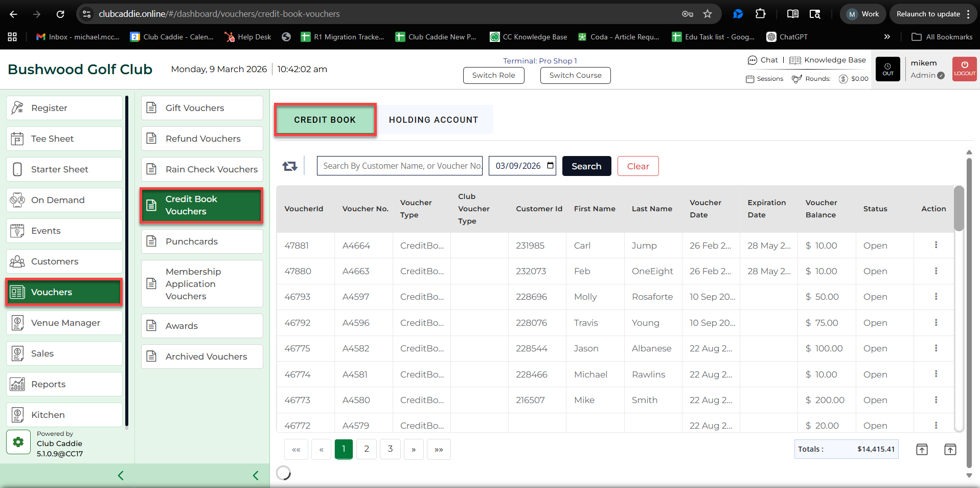Open action menu for Carl Jump voucher
Image resolution: width=980 pixels, height=488 pixels.
pyautogui.click(x=936, y=245)
